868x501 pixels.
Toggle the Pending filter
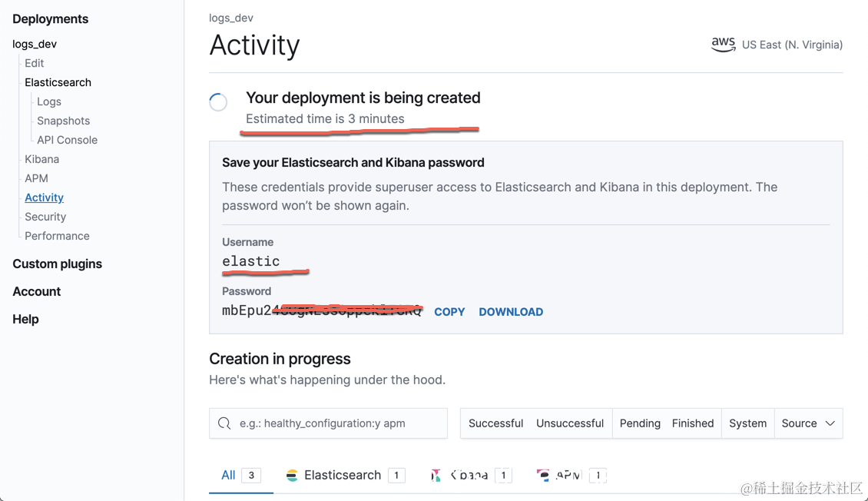click(640, 423)
